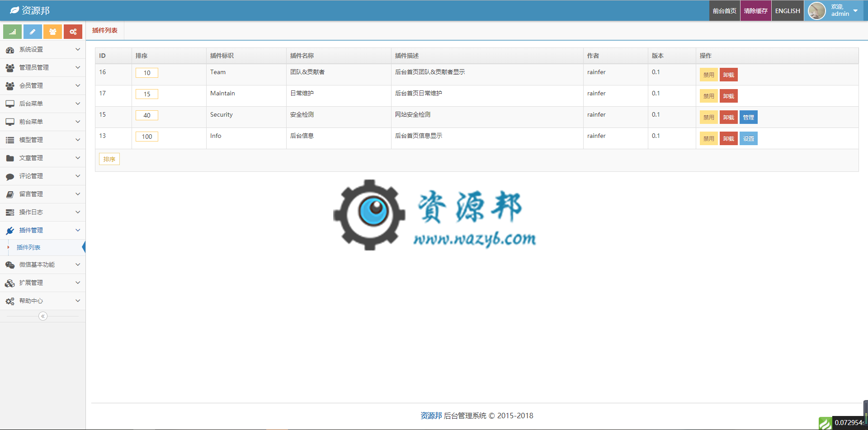Expand the 模型管理 menu chevron

coord(78,140)
